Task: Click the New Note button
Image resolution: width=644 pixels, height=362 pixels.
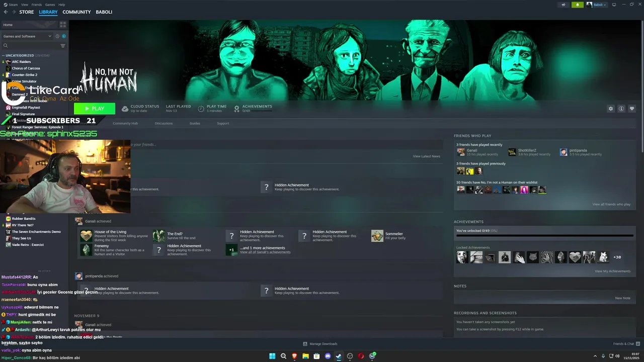Action: pyautogui.click(x=622, y=298)
